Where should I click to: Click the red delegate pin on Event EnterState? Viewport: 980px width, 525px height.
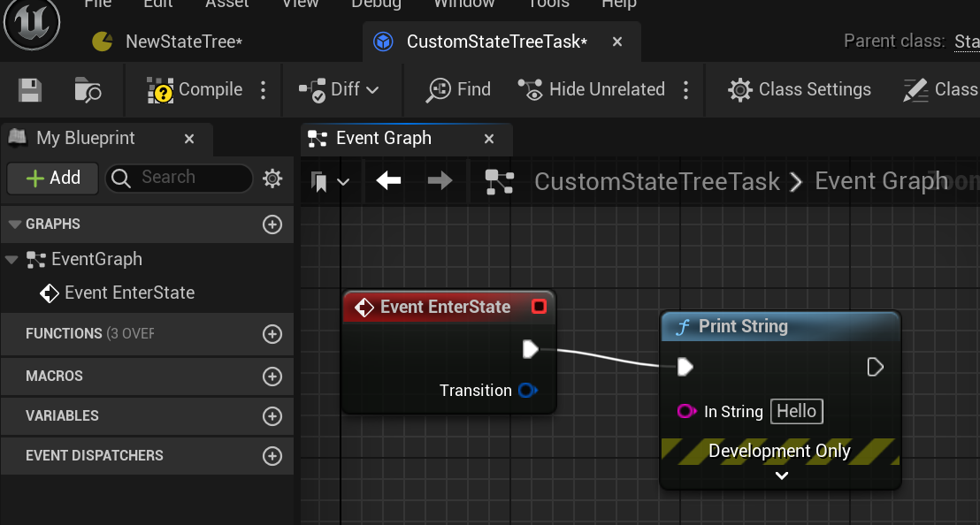[540, 307]
